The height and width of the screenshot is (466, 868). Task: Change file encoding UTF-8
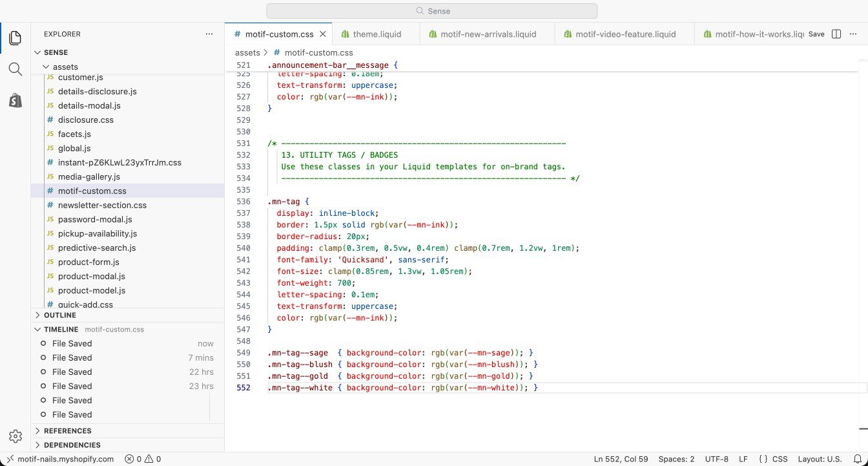click(x=717, y=459)
